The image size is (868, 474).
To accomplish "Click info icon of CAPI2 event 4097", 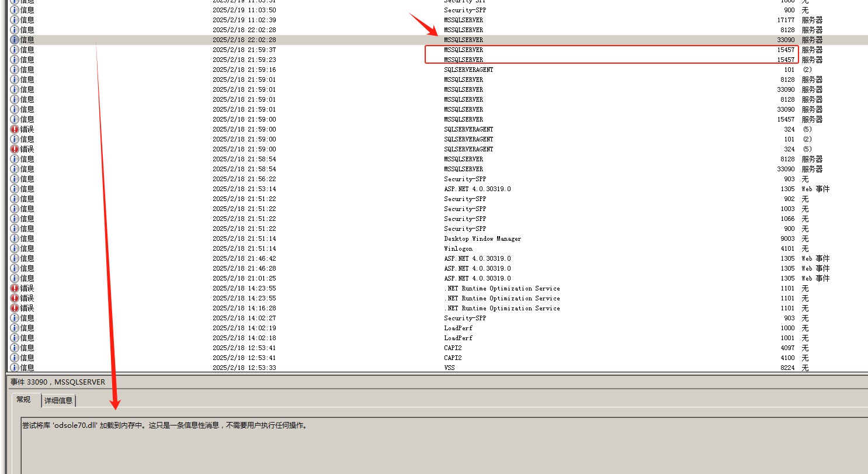I will (15, 348).
